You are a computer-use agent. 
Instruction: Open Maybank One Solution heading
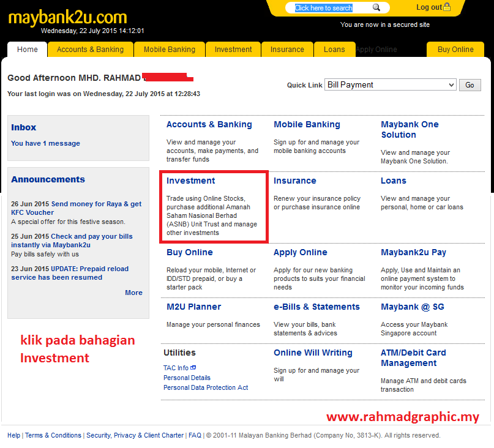pos(410,130)
